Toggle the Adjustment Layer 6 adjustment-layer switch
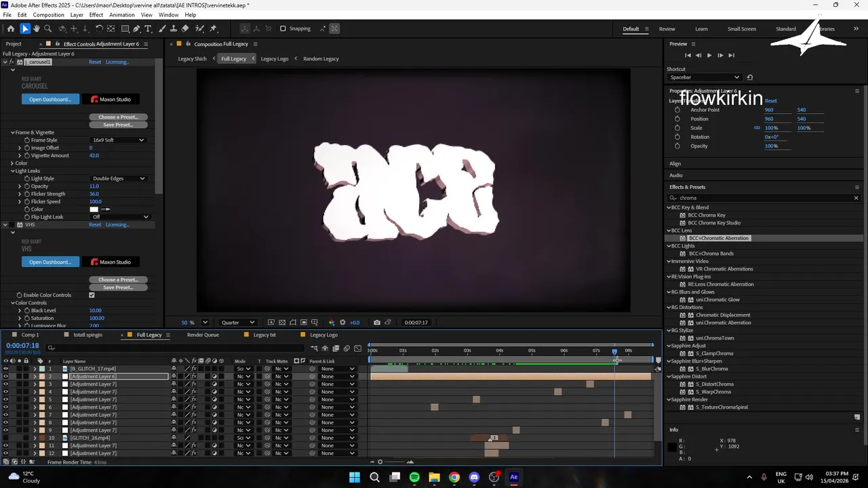 (214, 376)
